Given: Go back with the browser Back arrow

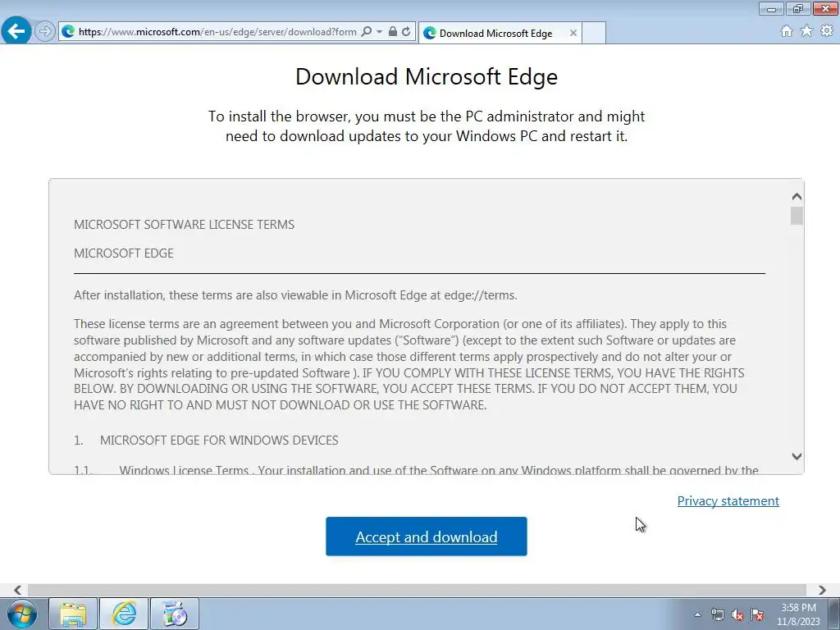Looking at the screenshot, I should [x=16, y=31].
